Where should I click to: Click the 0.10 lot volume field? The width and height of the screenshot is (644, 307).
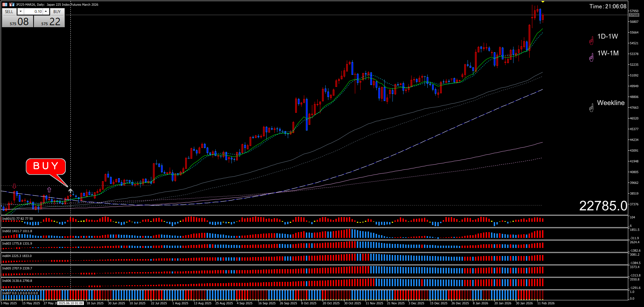click(34, 11)
